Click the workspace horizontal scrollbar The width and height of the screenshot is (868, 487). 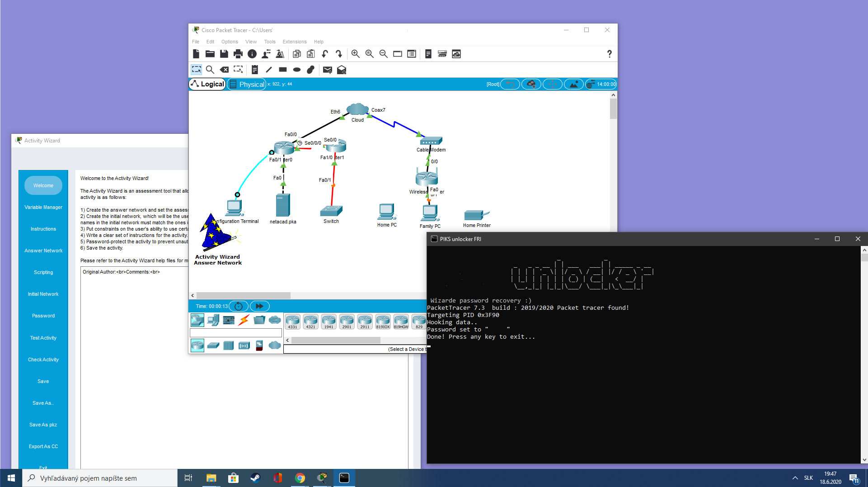tap(244, 295)
